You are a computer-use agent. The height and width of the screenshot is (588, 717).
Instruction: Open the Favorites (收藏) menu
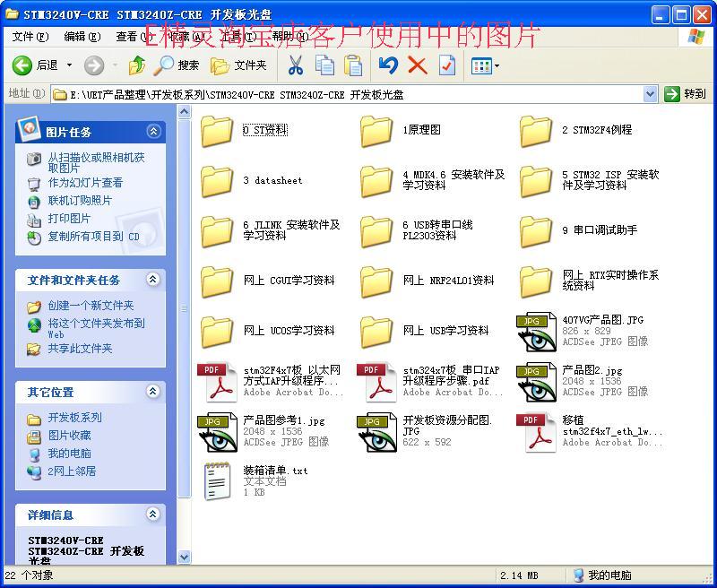(186, 37)
